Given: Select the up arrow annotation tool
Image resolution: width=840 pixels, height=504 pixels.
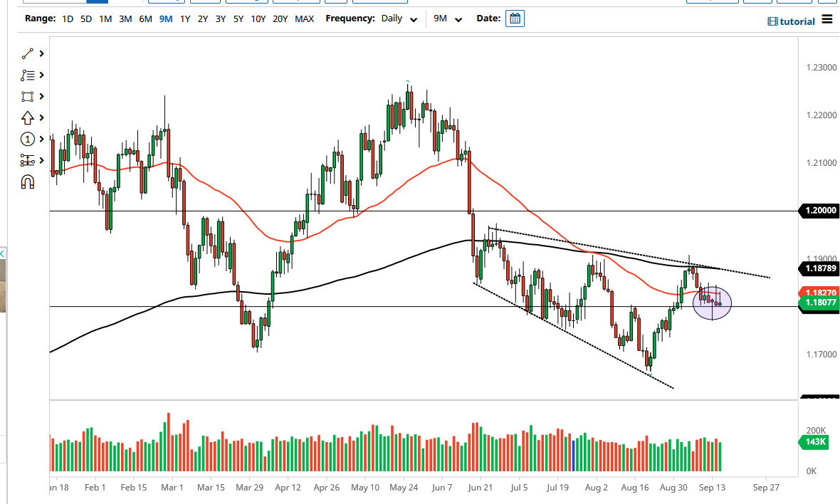Looking at the screenshot, I should click(28, 117).
